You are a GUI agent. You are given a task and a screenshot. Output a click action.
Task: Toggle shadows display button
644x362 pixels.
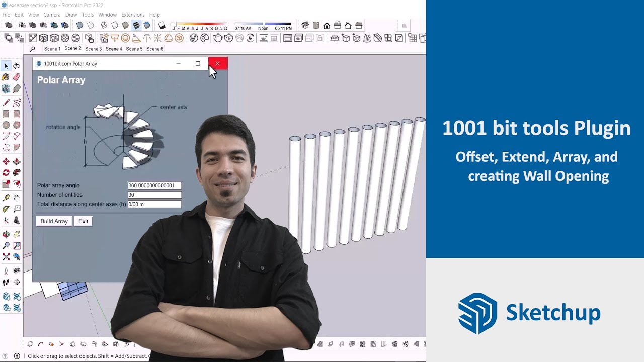[162, 25]
